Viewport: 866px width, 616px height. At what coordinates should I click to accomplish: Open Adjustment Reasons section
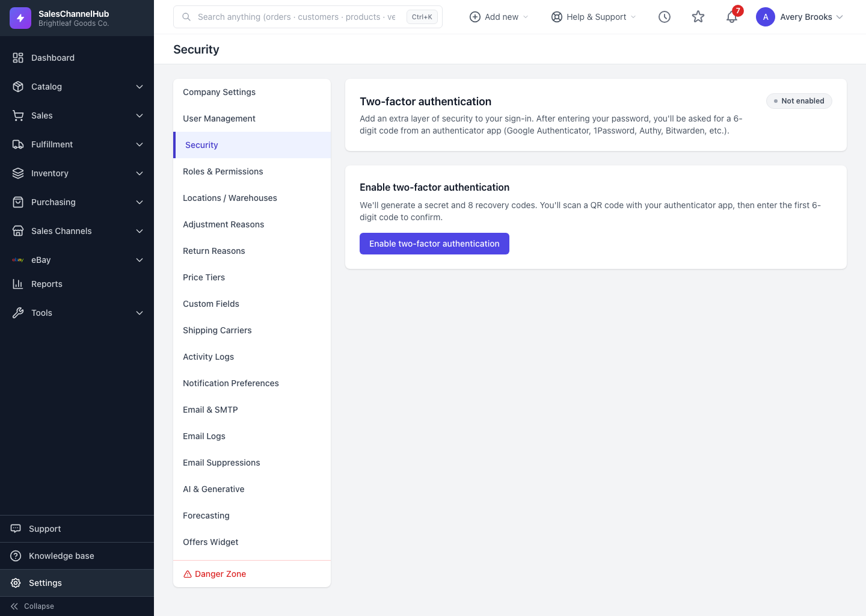pos(252,224)
